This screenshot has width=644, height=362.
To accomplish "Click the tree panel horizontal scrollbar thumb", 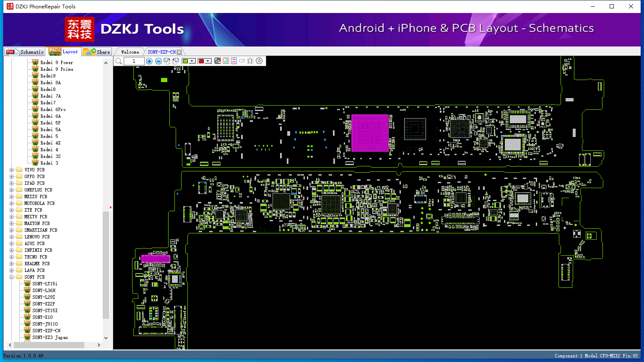I will [49, 345].
